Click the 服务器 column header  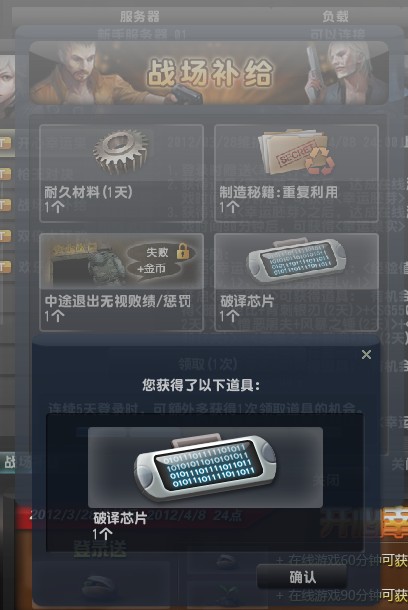pos(140,17)
